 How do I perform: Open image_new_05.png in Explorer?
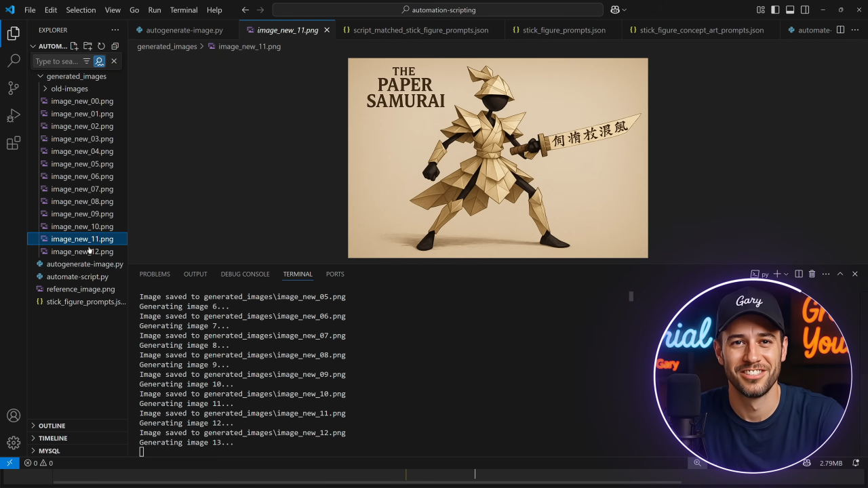[82, 164]
